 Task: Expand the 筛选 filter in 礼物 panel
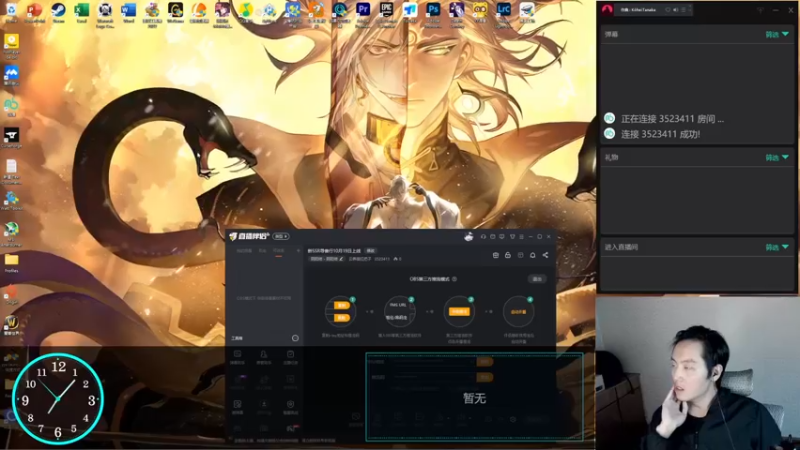(x=777, y=158)
